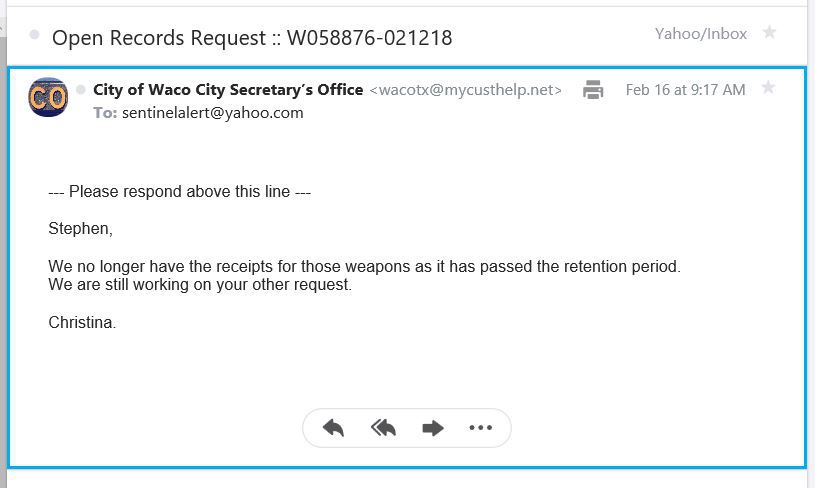Click the Feb 16 at 9:17 AM timestamp
This screenshot has height=488, width=815.
[x=685, y=90]
